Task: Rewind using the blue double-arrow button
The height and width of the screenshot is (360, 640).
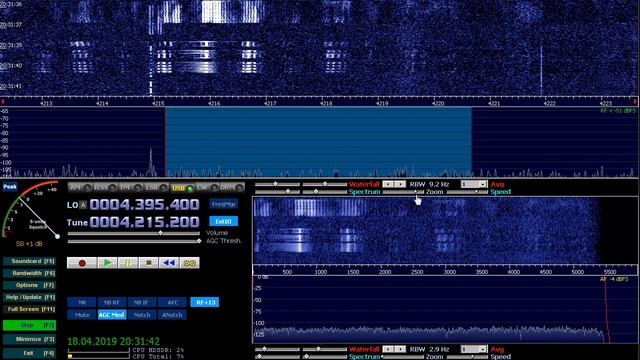Action: point(169,263)
